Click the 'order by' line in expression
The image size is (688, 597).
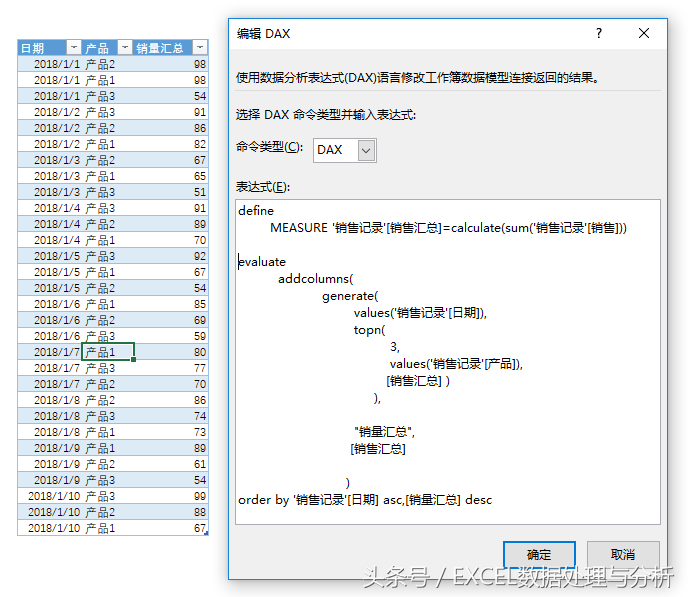(365, 500)
